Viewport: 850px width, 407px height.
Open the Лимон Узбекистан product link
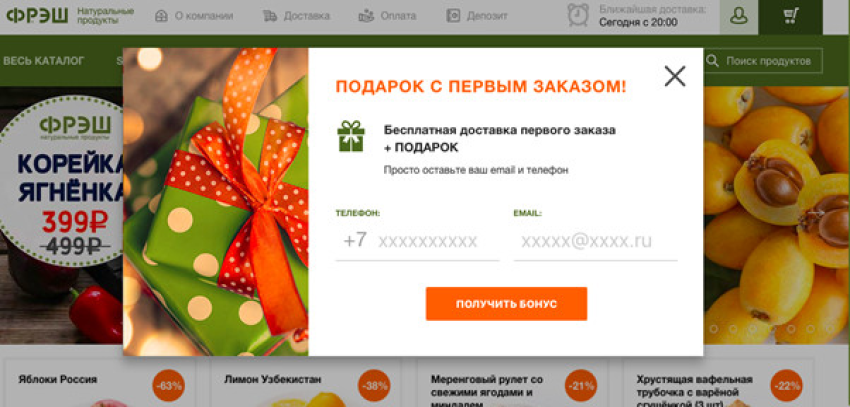tap(273, 379)
